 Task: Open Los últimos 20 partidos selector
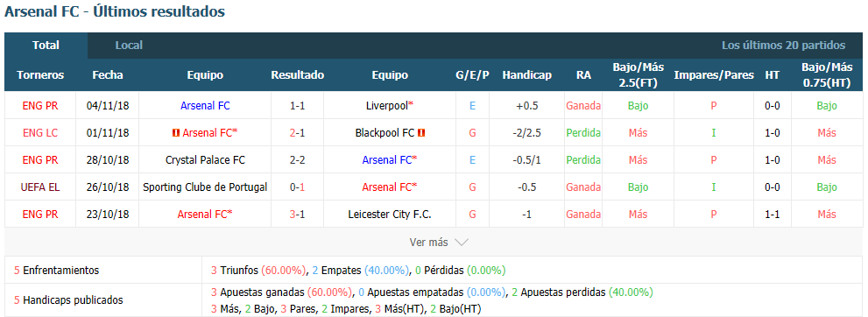783,46
